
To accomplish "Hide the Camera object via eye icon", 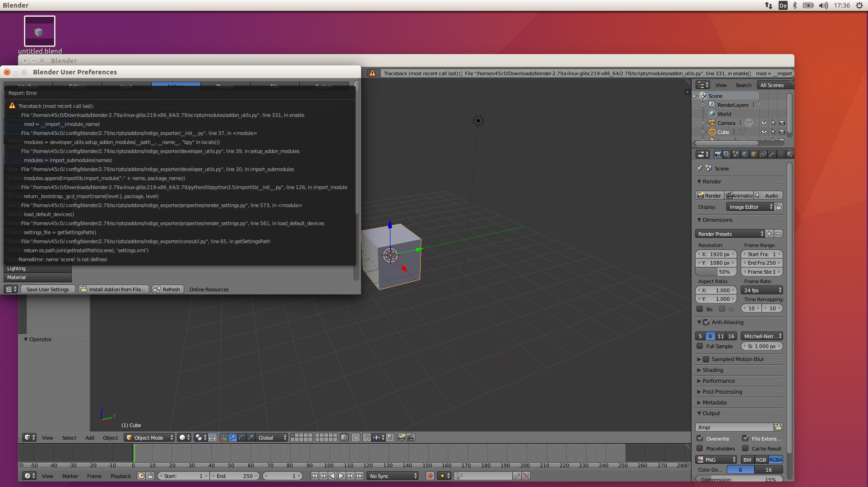I will 764,123.
